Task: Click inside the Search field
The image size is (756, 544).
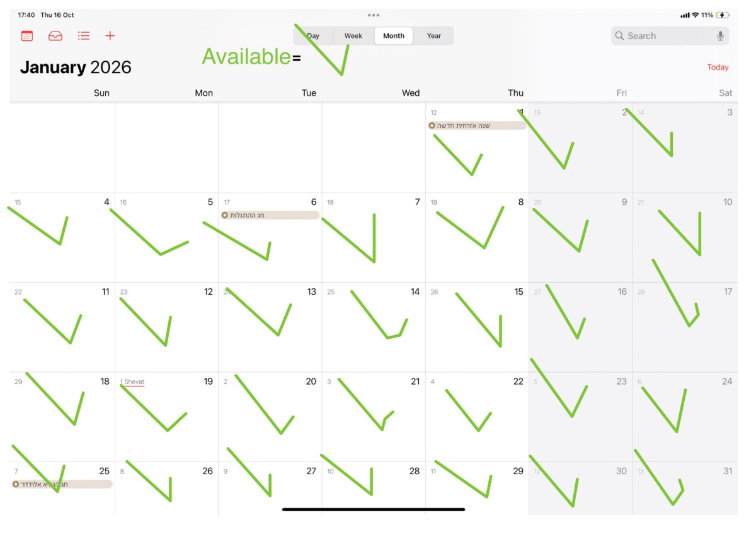Action: pyautogui.click(x=669, y=36)
